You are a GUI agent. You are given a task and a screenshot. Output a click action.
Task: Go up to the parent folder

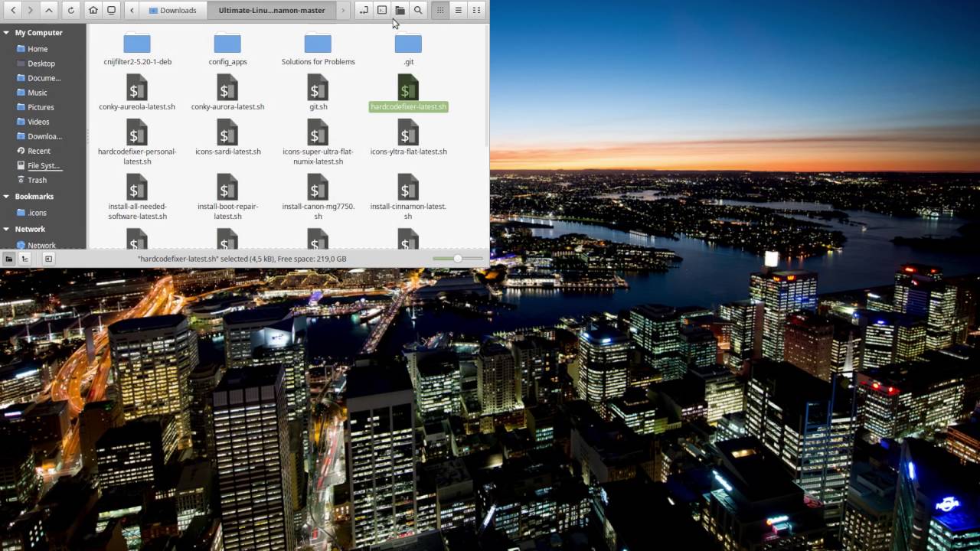click(x=49, y=10)
